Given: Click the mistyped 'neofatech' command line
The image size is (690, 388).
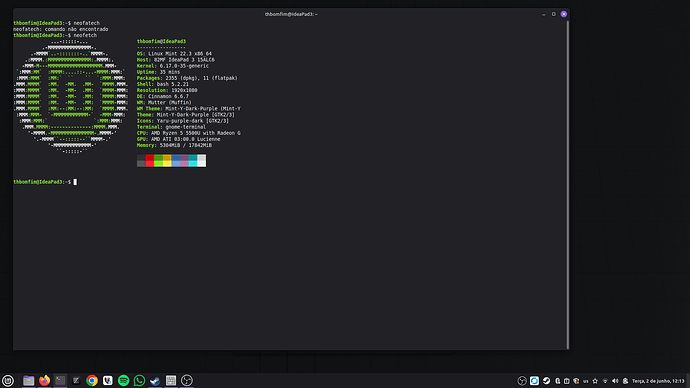Looking at the screenshot, I should coord(56,23).
